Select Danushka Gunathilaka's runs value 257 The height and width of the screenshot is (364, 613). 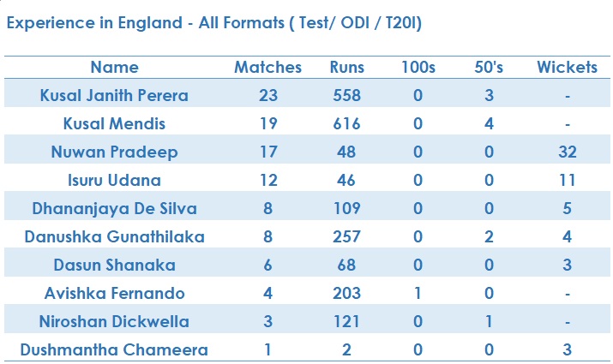tap(346, 236)
